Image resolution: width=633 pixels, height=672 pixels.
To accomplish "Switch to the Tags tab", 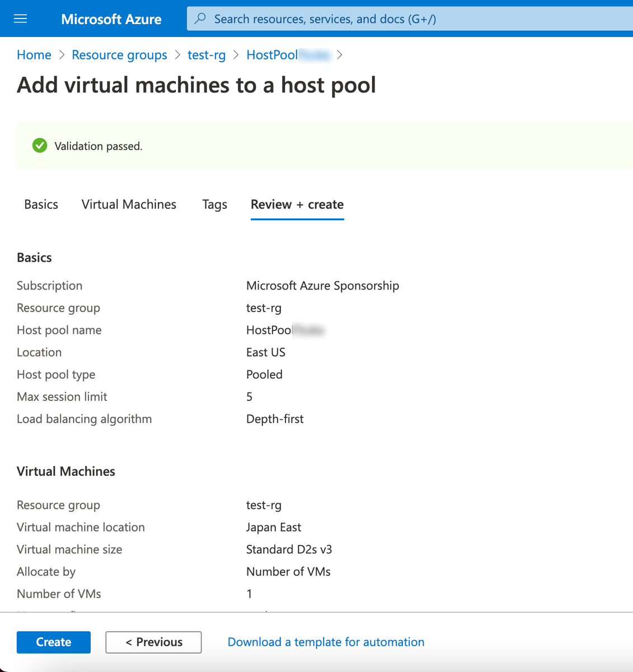I will pos(215,204).
